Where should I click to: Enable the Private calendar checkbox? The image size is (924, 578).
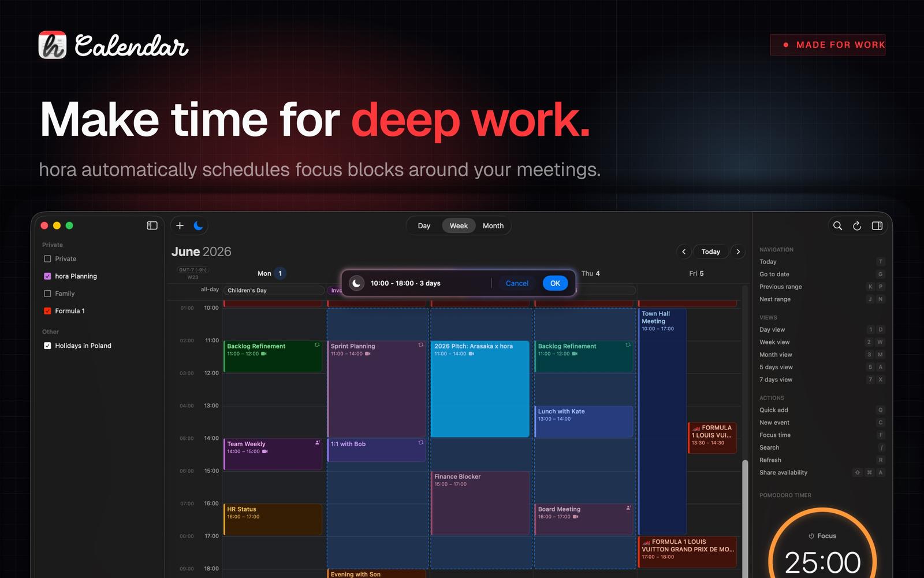click(47, 259)
